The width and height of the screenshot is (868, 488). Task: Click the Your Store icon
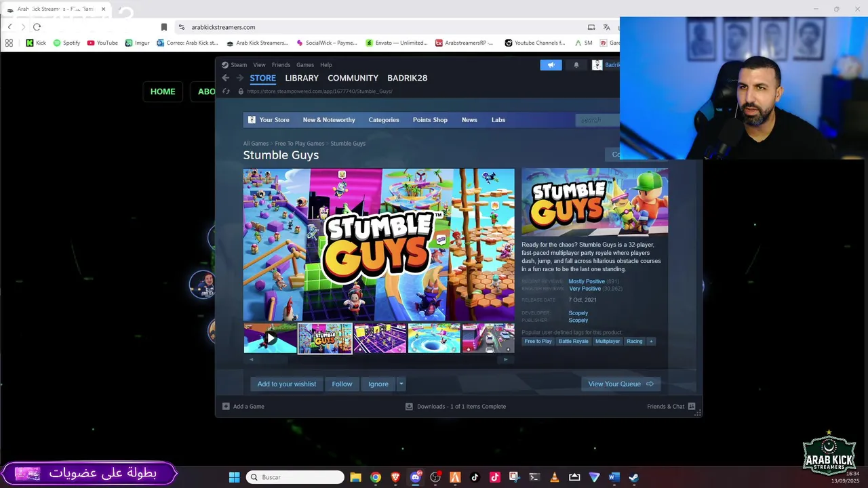252,120
